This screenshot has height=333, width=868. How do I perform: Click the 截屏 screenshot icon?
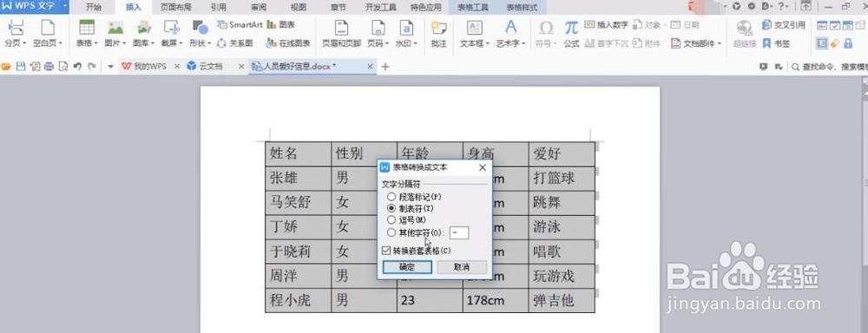pos(172,28)
